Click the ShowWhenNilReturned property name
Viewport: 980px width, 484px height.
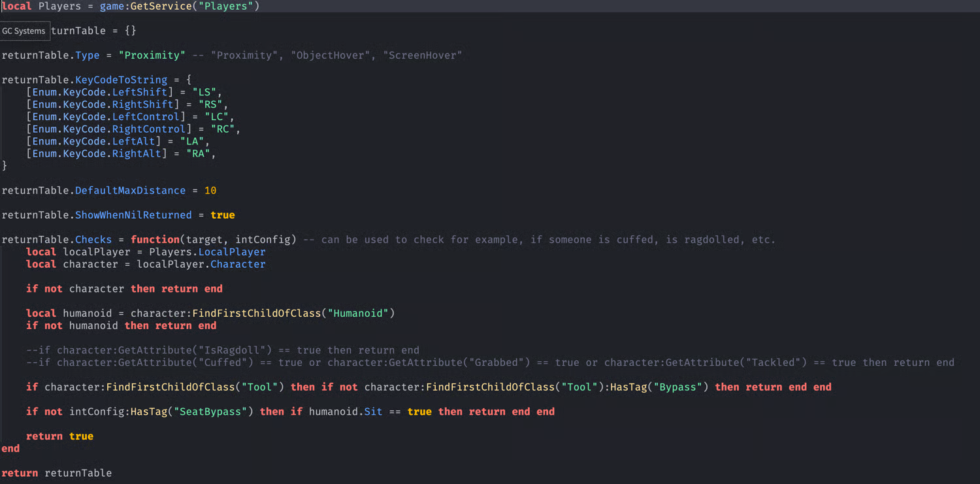[x=133, y=215]
